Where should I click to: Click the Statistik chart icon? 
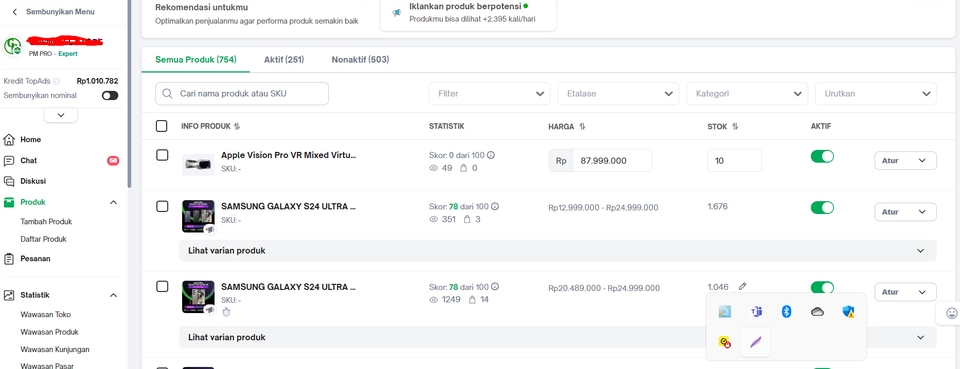(9, 295)
